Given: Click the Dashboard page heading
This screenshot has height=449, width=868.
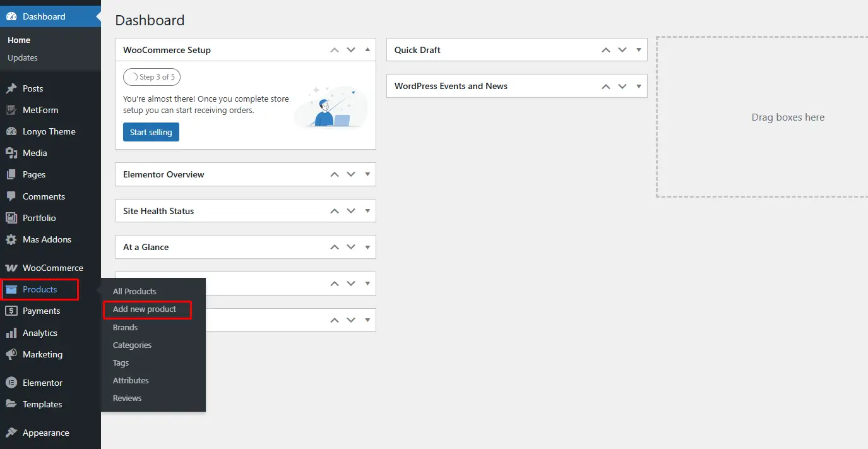Looking at the screenshot, I should [x=150, y=20].
